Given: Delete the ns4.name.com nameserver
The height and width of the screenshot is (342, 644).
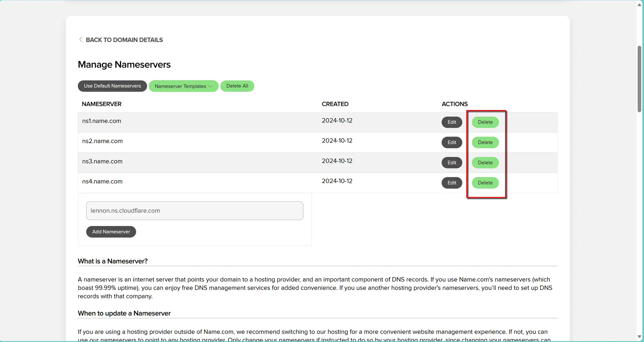Looking at the screenshot, I should click(485, 183).
